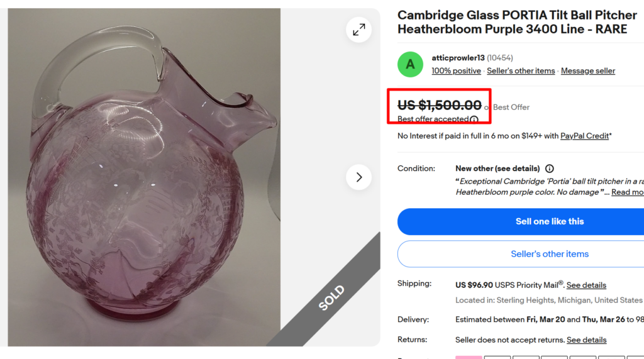
Task: View the 100% positive feedback link
Action: click(456, 71)
